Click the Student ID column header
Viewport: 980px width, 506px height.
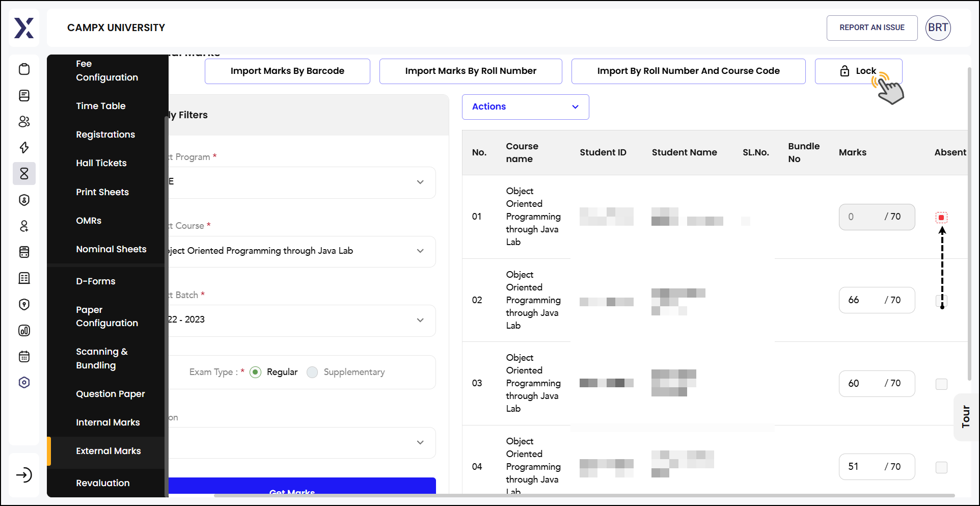[x=603, y=152]
